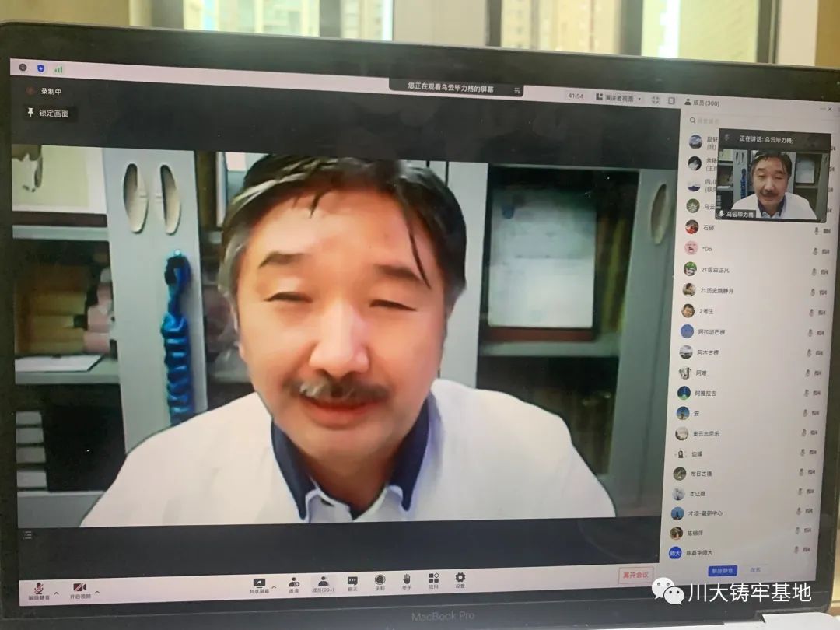840x630 pixels.
Task: Click the 改名 rename button in members panel
Action: 754,569
